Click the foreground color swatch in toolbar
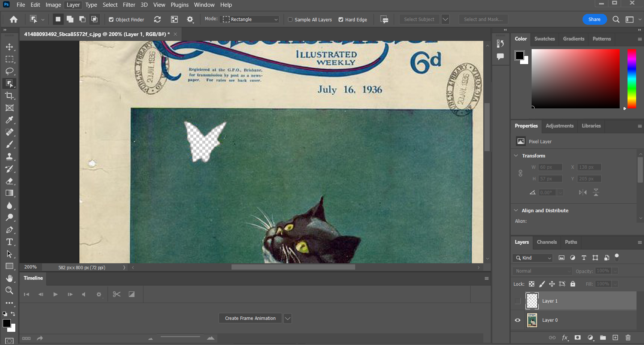Screen dimensions: 644x345 (x=6, y=323)
